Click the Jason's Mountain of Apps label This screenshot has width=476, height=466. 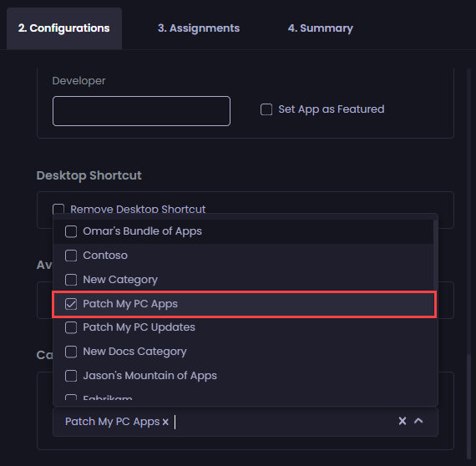[x=150, y=376]
